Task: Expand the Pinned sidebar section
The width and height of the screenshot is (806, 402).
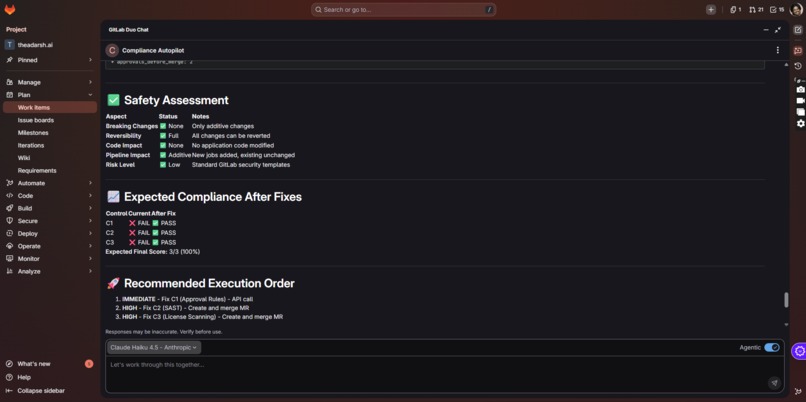Action: (50, 60)
